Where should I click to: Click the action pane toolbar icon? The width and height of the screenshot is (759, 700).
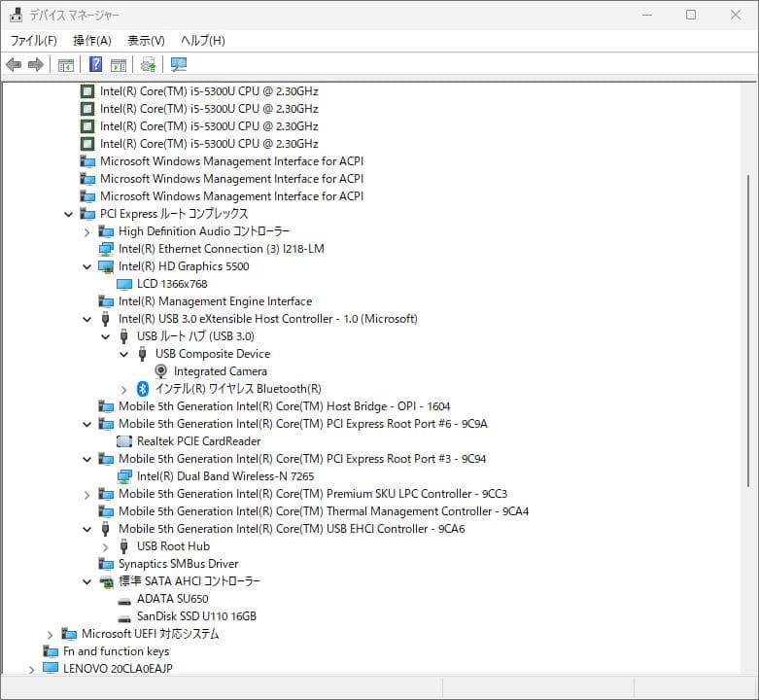point(119,64)
